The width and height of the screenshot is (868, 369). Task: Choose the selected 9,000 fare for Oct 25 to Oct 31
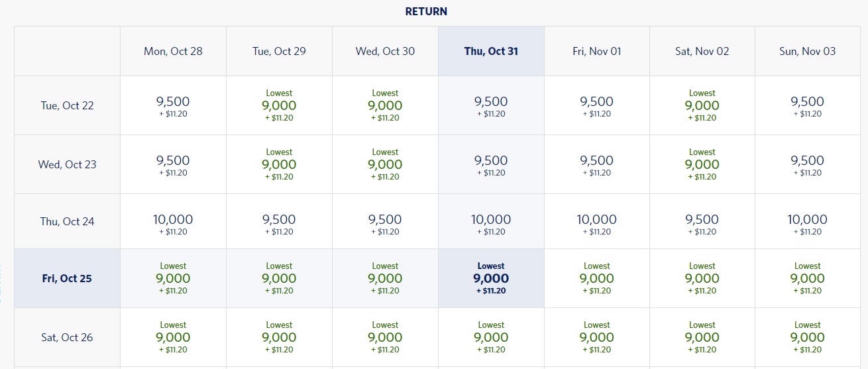pyautogui.click(x=491, y=278)
